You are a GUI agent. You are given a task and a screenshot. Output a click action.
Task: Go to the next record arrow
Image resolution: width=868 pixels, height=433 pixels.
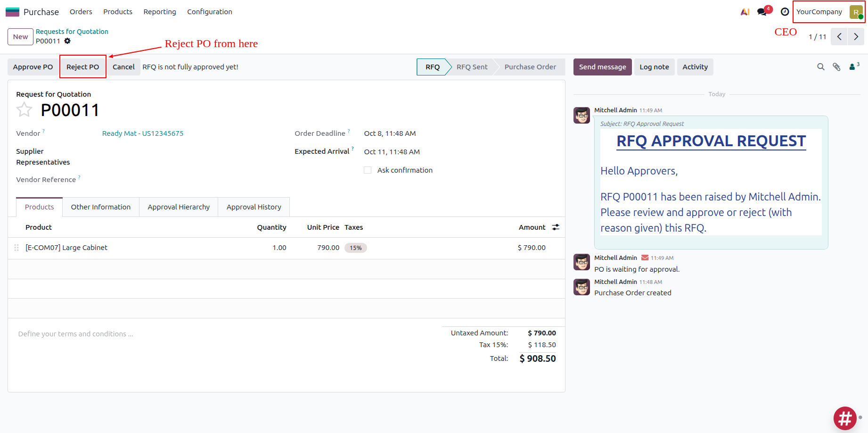[x=856, y=37]
